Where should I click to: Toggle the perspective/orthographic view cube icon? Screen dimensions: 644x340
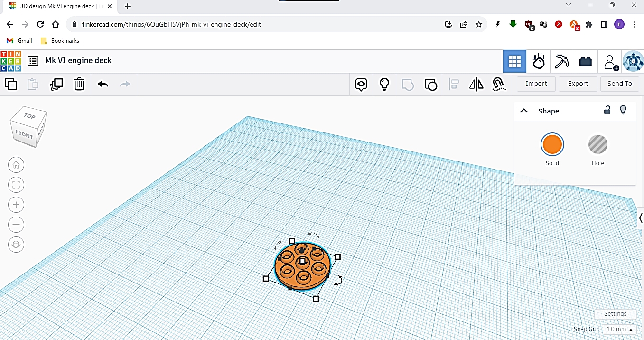[x=16, y=245]
